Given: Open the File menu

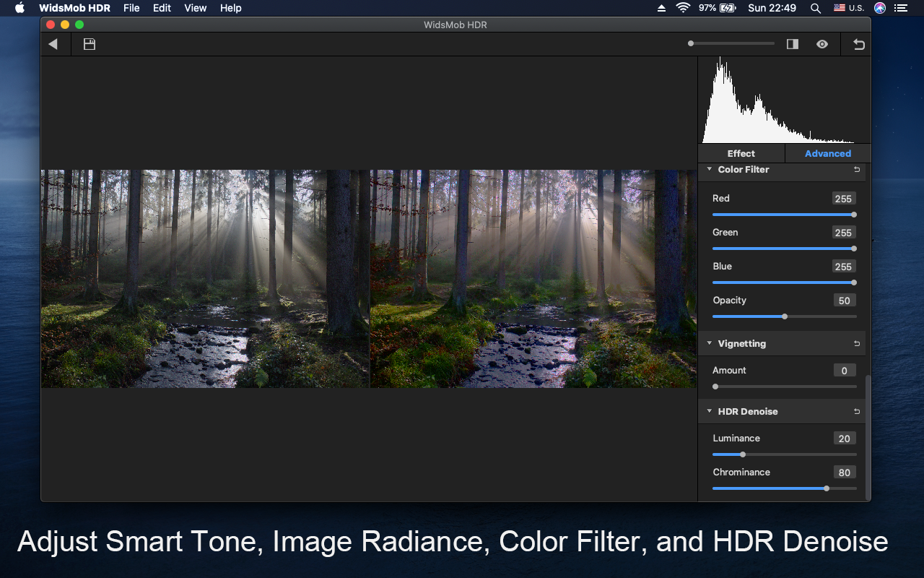Looking at the screenshot, I should (131, 8).
